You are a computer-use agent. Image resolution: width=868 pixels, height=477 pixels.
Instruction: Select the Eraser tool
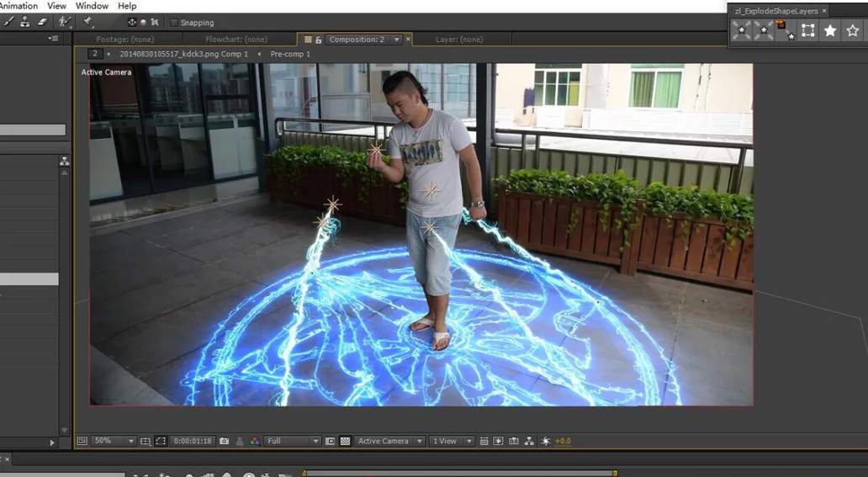[42, 22]
